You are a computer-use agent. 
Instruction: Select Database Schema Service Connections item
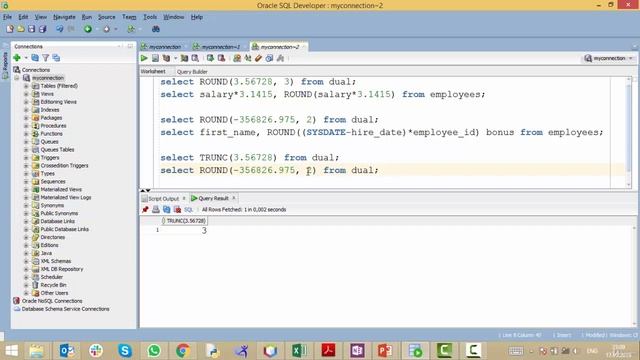(65, 309)
